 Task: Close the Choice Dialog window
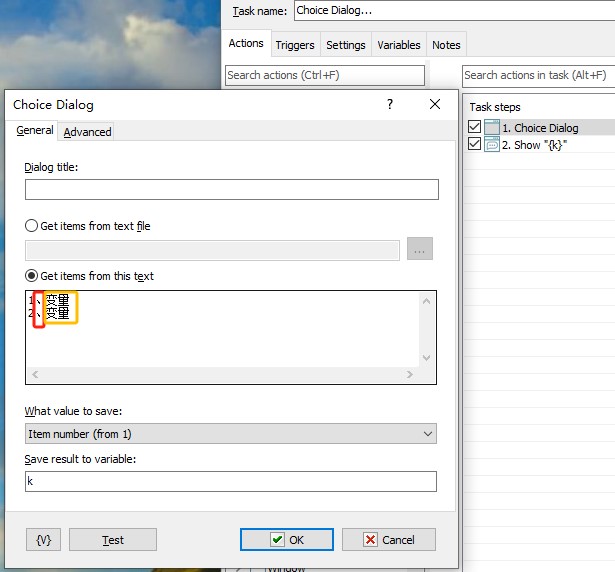coord(434,104)
